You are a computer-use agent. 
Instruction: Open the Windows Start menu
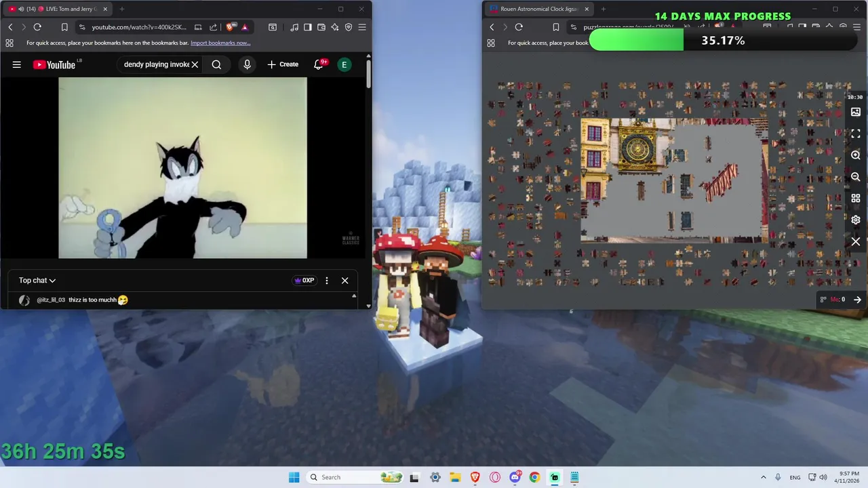(x=294, y=477)
